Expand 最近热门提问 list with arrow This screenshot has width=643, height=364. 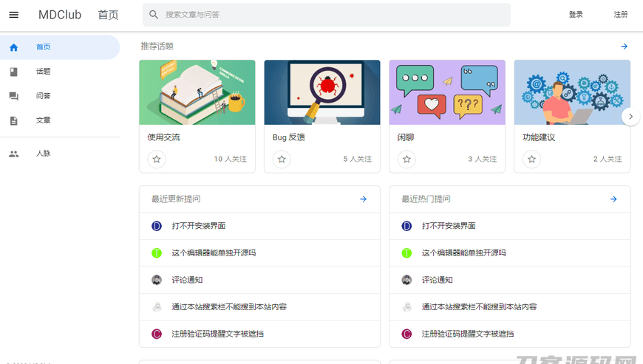point(613,199)
